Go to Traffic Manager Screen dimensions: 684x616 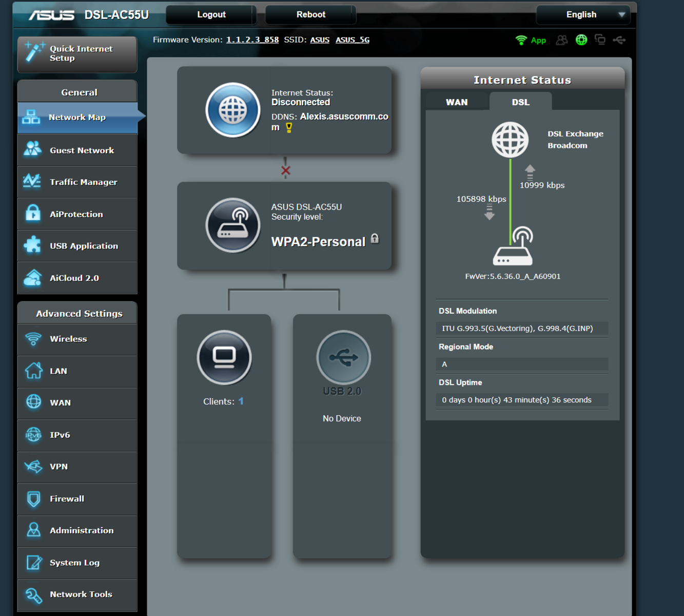pos(77,182)
